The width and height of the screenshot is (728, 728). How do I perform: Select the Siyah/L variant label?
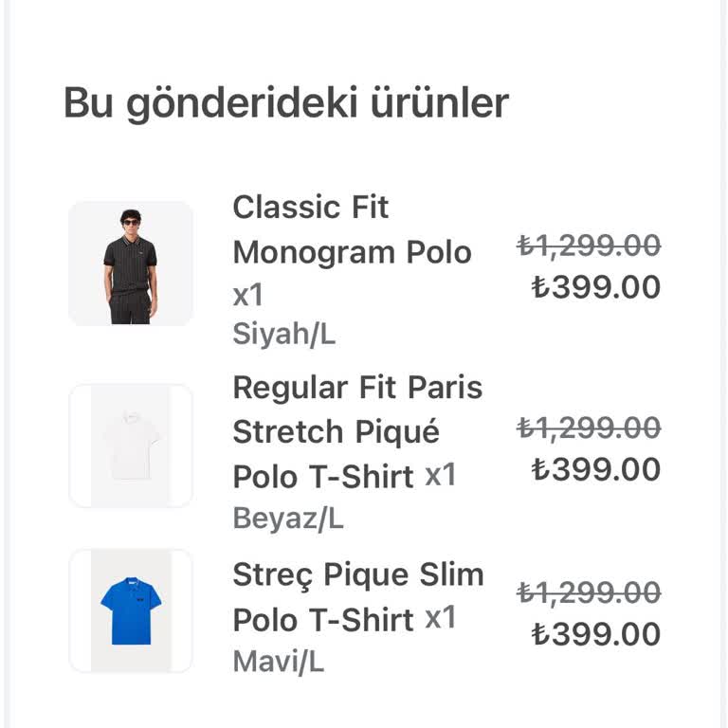pos(283,335)
